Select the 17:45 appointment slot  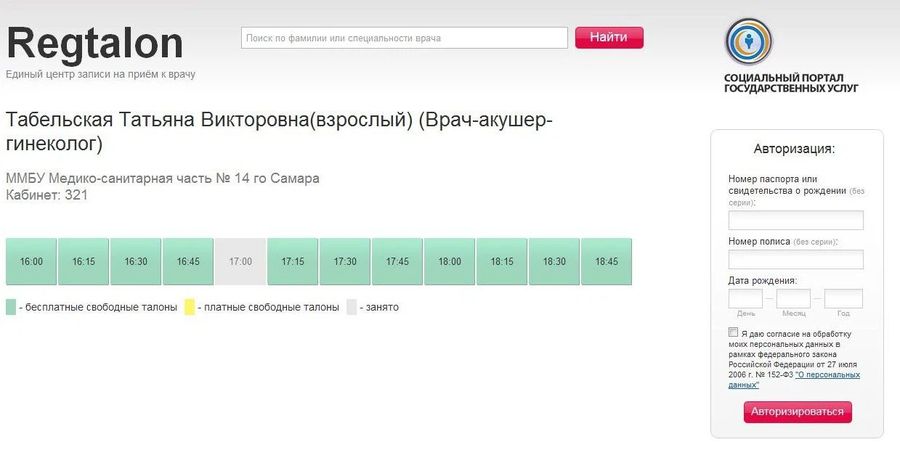pyautogui.click(x=397, y=262)
